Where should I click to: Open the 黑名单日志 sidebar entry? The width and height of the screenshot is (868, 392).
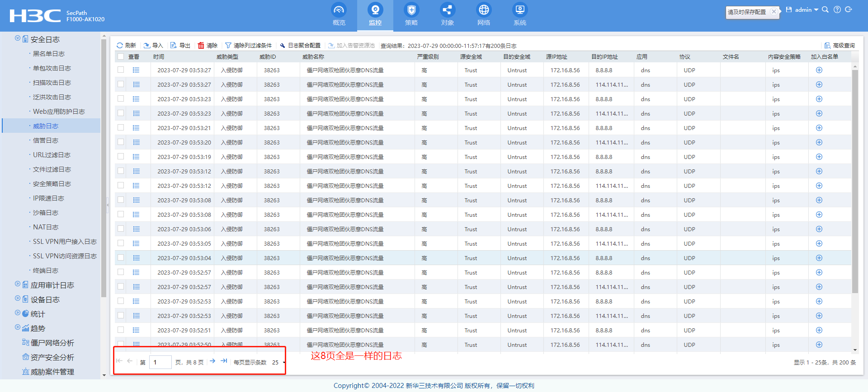pos(48,54)
